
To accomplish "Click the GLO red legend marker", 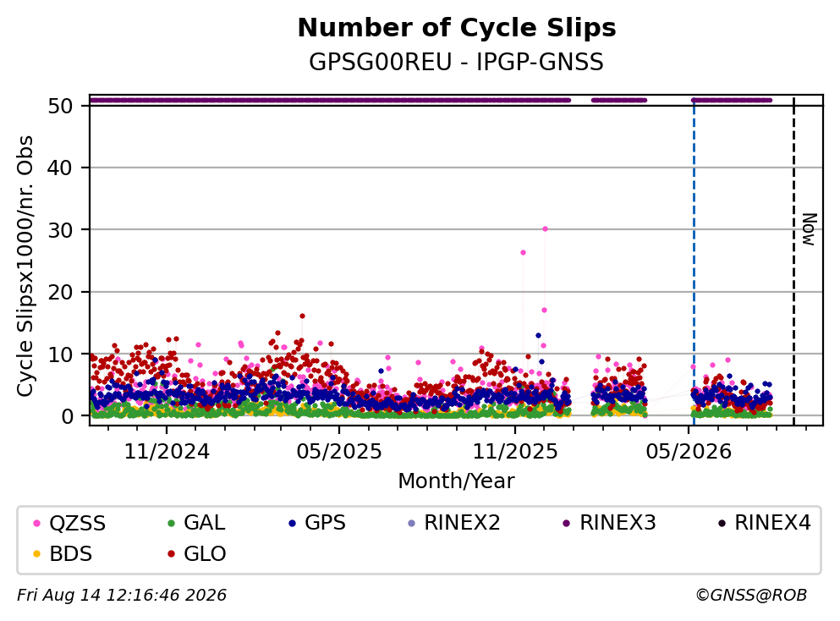I will [x=171, y=554].
